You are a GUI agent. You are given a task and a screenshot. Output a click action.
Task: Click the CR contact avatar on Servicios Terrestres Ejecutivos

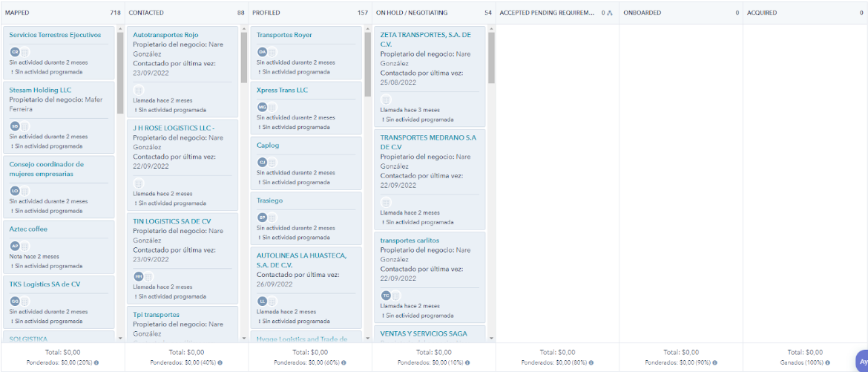14,52
